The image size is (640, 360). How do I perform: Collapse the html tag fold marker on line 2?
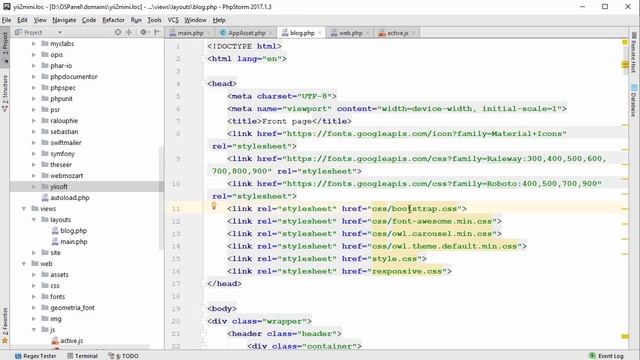point(203,59)
